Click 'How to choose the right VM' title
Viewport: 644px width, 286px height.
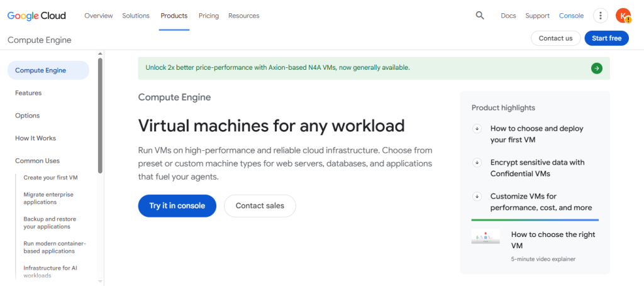point(553,240)
